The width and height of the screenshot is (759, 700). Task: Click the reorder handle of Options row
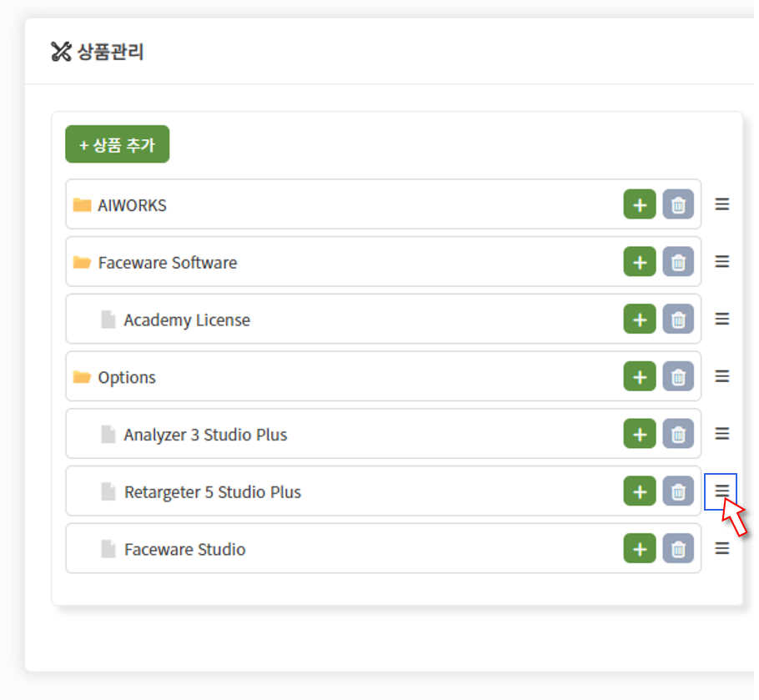[x=721, y=376]
